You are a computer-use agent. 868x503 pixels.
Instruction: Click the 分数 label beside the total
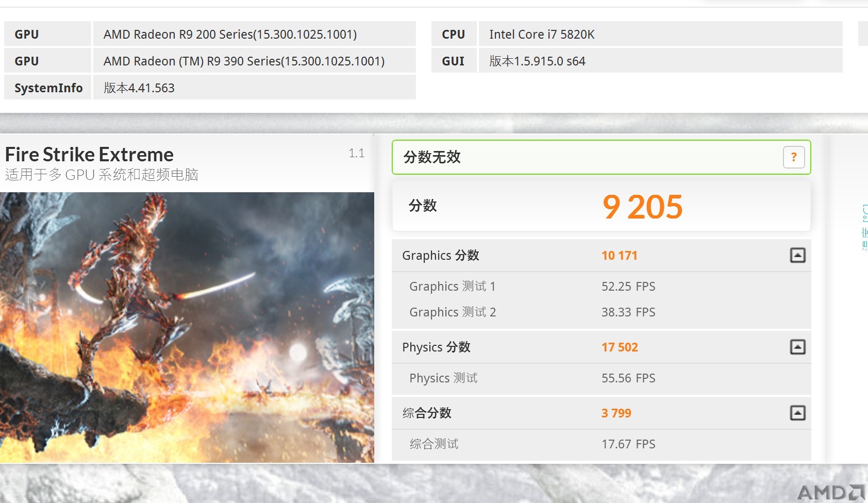[423, 206]
